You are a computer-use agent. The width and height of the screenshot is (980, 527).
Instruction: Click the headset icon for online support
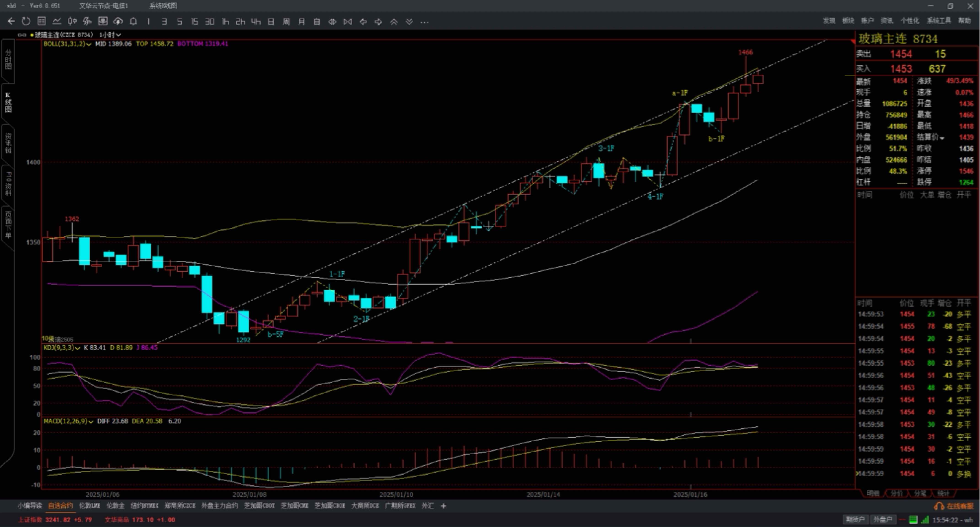click(x=939, y=506)
